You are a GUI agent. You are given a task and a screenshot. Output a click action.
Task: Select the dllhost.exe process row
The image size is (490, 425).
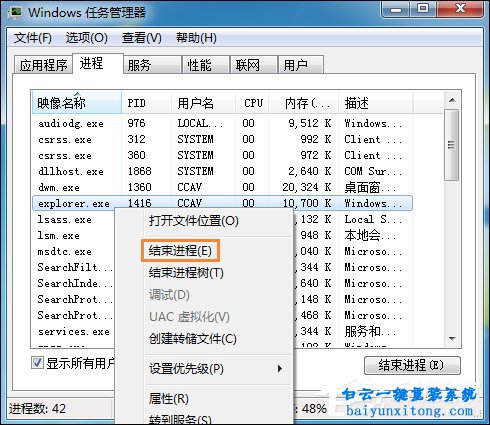point(222,171)
